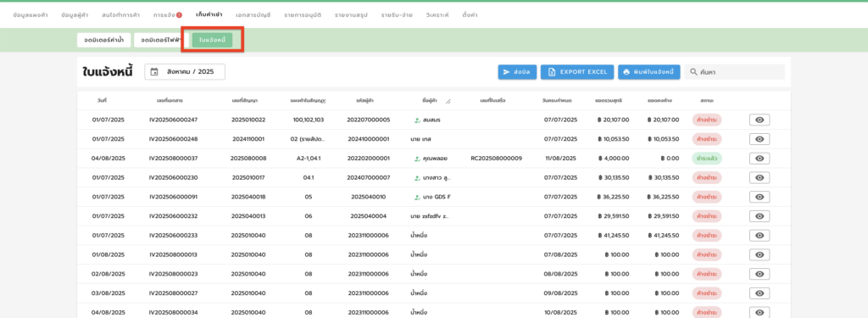Click the วันครบกำหนด column header
This screenshot has height=318, width=868.
[558, 101]
